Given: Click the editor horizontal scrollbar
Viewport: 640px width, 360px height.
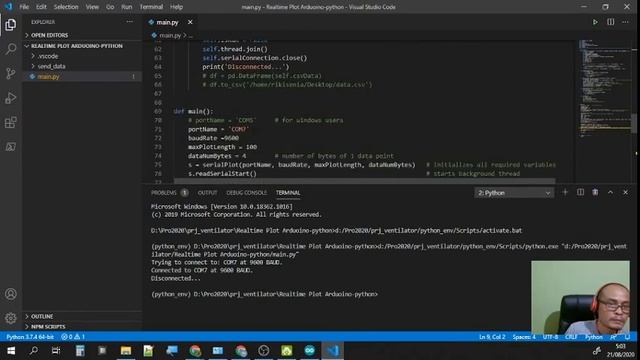Looking at the screenshot, I should (x=364, y=181).
